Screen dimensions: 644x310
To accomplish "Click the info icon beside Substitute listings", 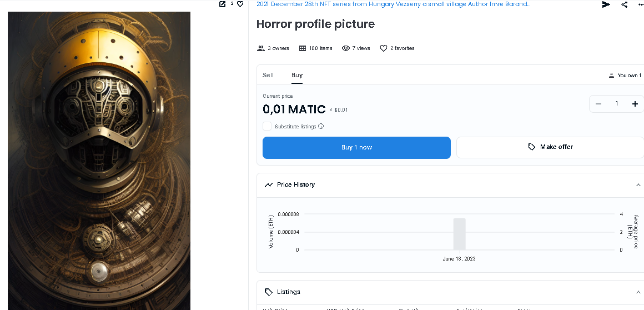I will 321,127.
